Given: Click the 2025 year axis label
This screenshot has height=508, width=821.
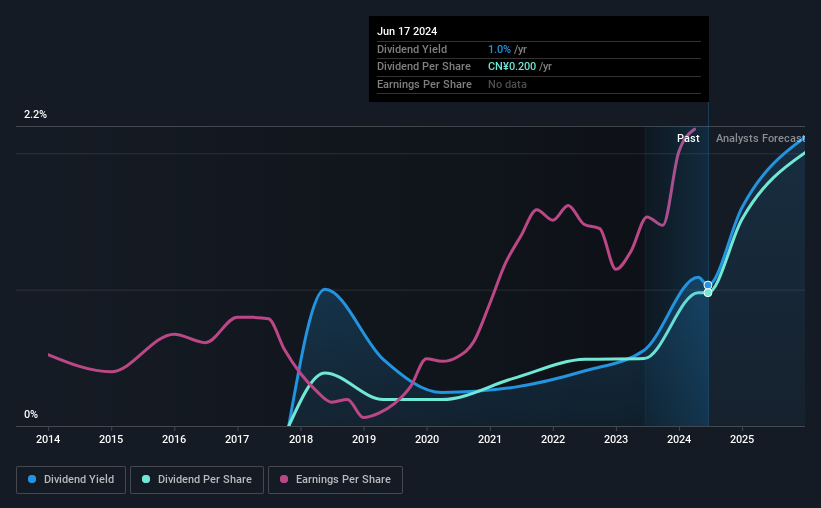Looking at the screenshot, I should point(742,439).
